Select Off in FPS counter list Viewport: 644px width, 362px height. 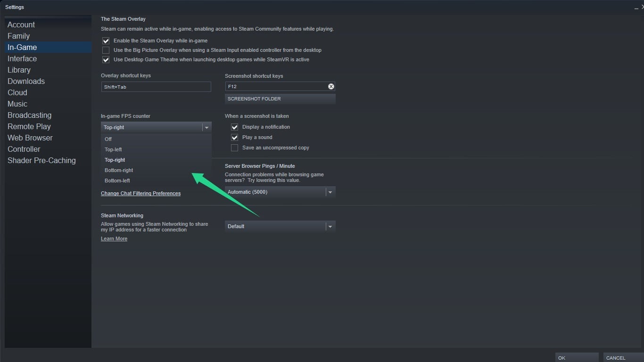[108, 139]
